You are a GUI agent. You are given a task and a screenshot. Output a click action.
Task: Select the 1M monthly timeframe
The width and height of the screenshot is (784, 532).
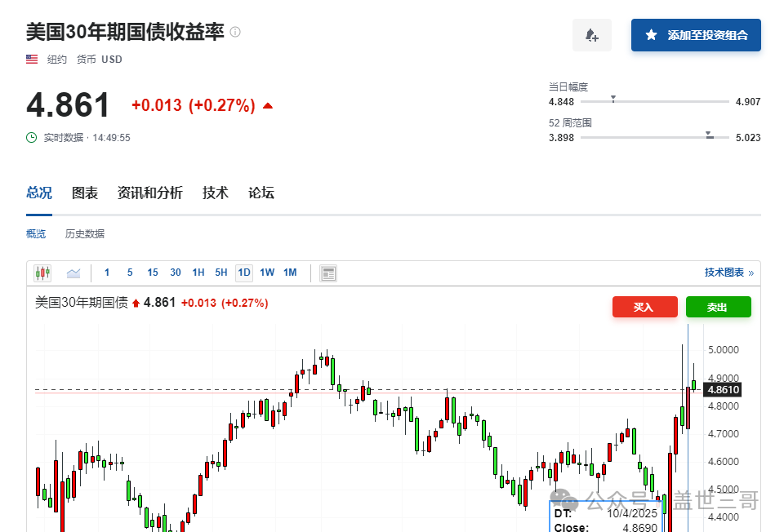coord(290,273)
